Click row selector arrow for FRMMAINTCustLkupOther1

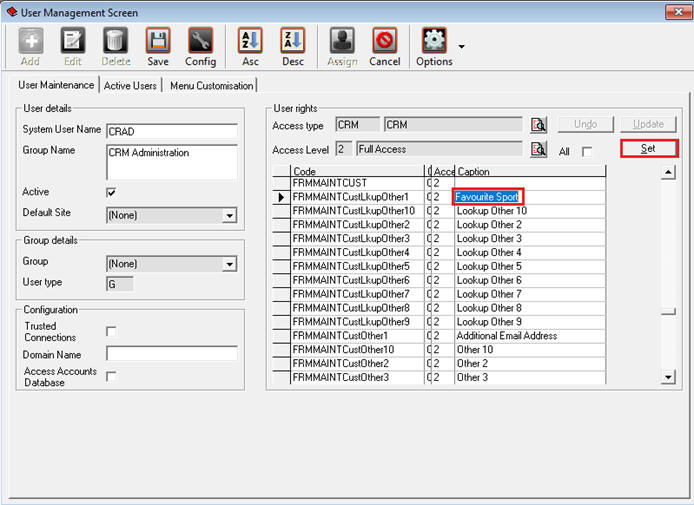tap(281, 197)
